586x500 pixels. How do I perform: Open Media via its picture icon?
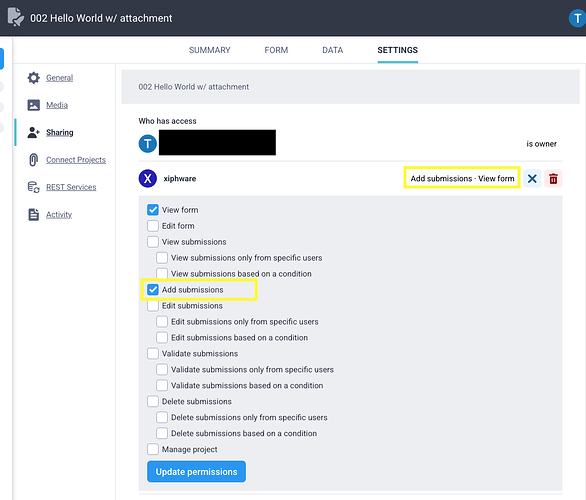[x=34, y=105]
